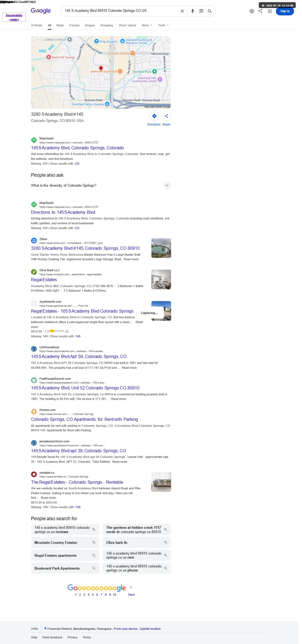The image size is (302, 644).
Task: Click next-page arrow above Next
Action: coord(131,588)
